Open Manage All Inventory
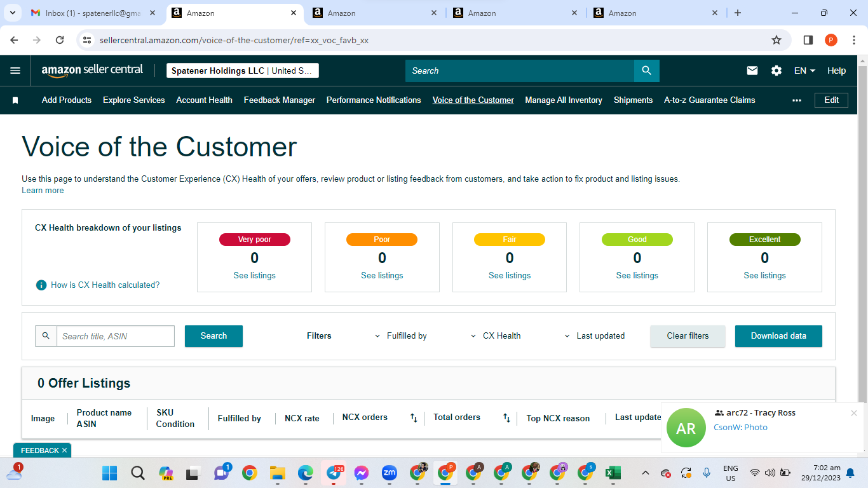Viewport: 868px width, 488px height. point(564,100)
